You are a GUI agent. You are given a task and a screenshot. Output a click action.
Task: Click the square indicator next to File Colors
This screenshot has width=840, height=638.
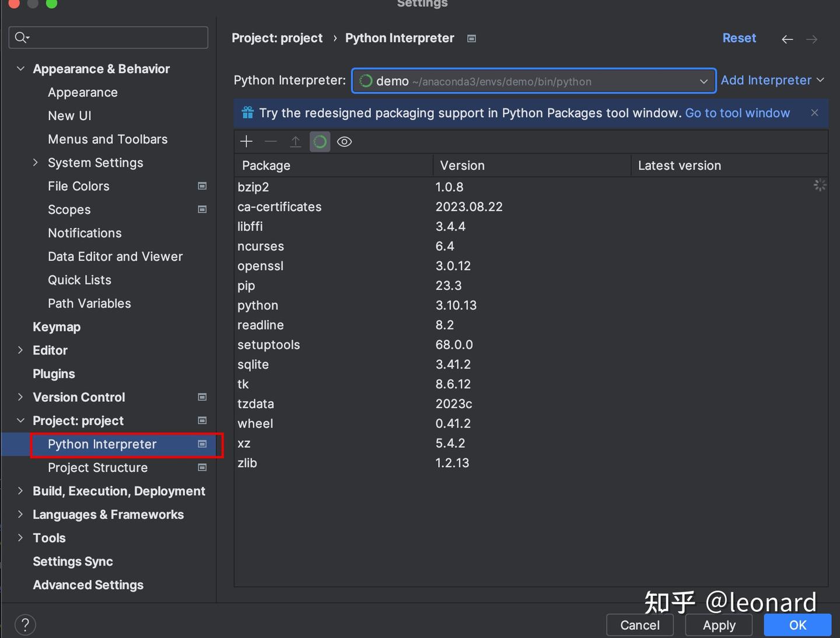pos(202,186)
